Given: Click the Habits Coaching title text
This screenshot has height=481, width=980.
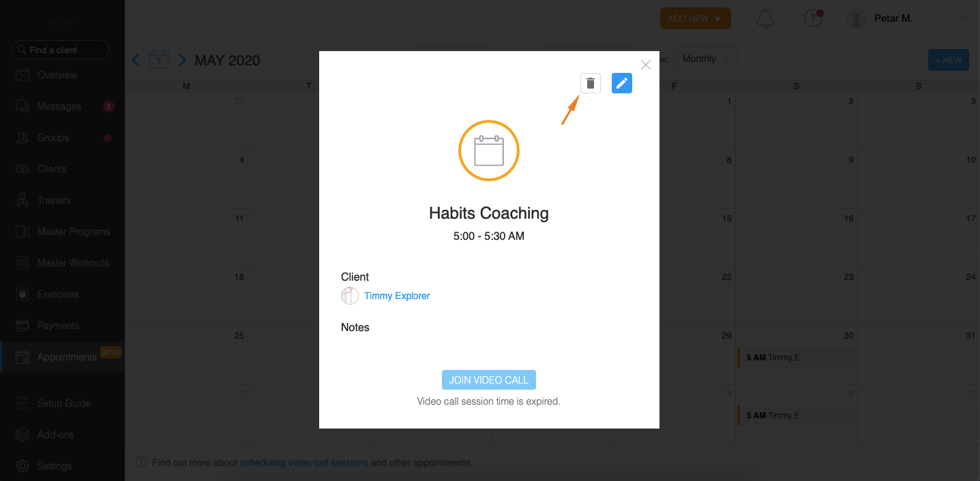Looking at the screenshot, I should [489, 213].
